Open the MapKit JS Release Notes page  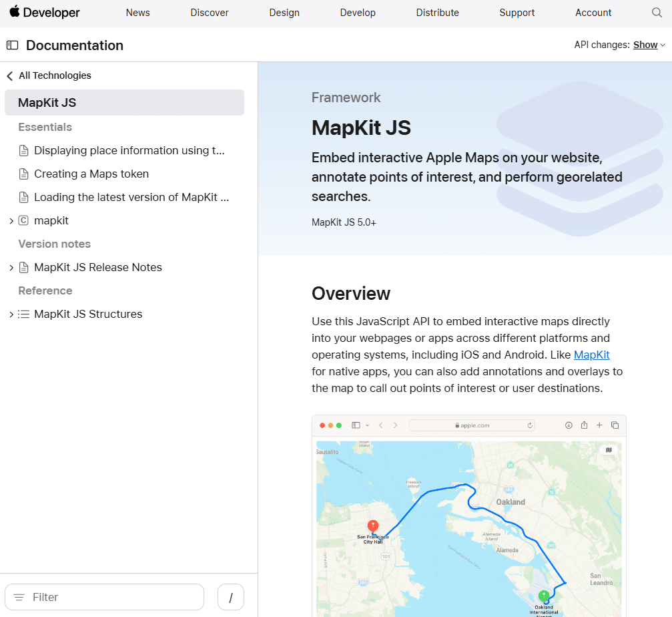tap(97, 268)
